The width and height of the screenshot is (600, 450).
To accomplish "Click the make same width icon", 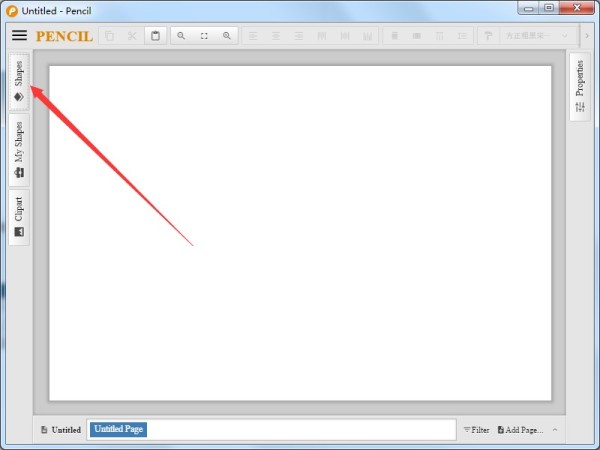I will pos(395,36).
